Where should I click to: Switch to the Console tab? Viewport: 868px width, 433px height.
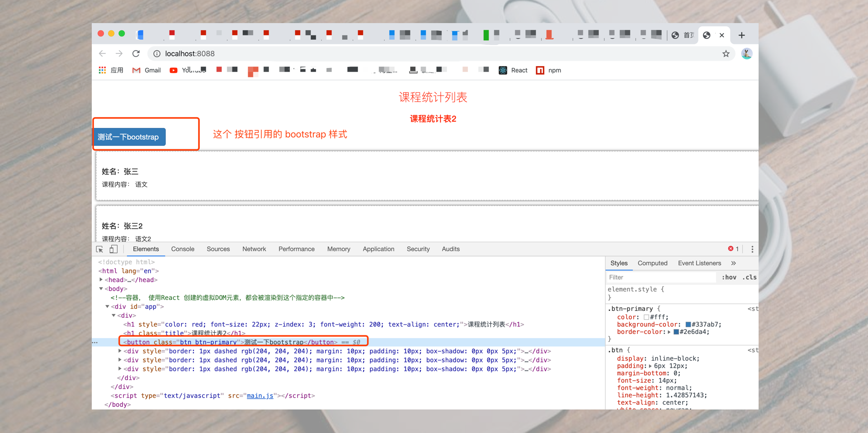182,249
